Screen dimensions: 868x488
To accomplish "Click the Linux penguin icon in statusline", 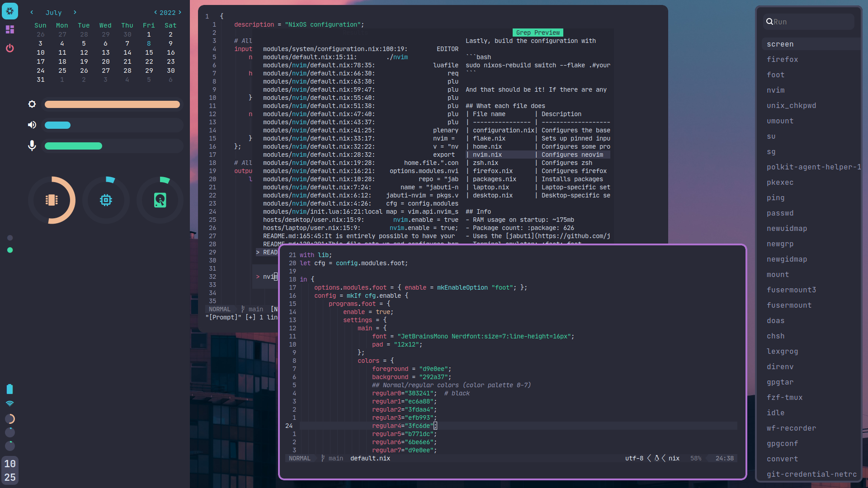I will pos(657,458).
